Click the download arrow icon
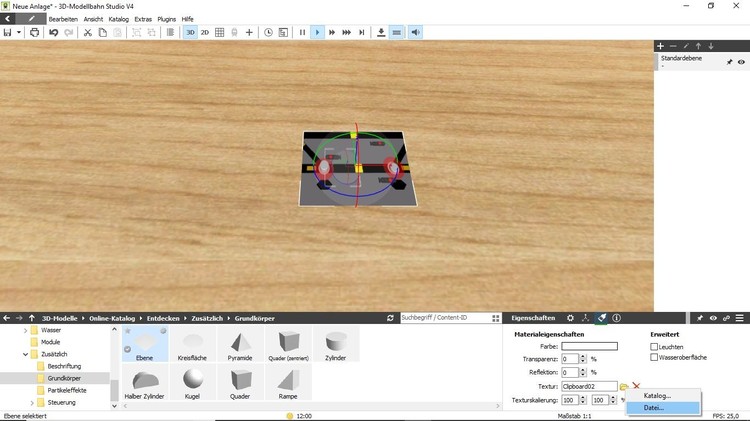The image size is (750, 421). point(381,33)
